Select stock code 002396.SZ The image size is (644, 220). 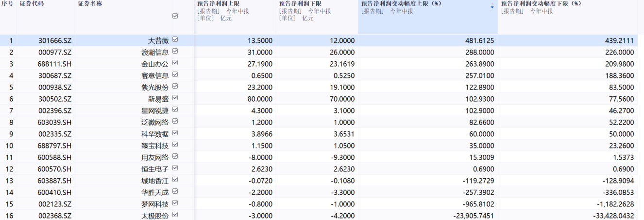click(54, 110)
